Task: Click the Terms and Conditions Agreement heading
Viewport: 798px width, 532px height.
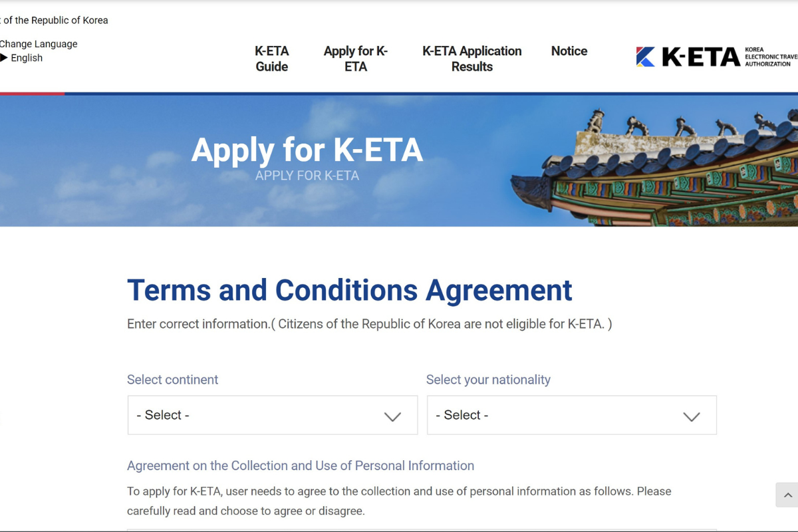Action: (x=349, y=291)
